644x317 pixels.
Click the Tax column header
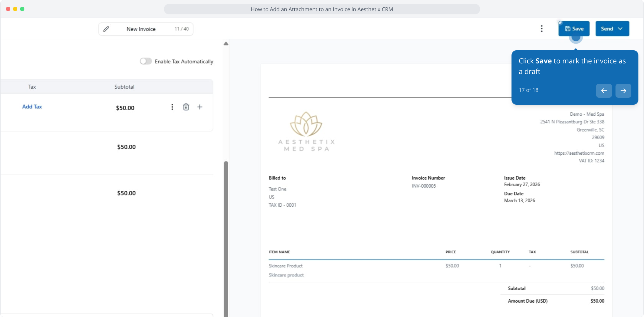[32, 87]
